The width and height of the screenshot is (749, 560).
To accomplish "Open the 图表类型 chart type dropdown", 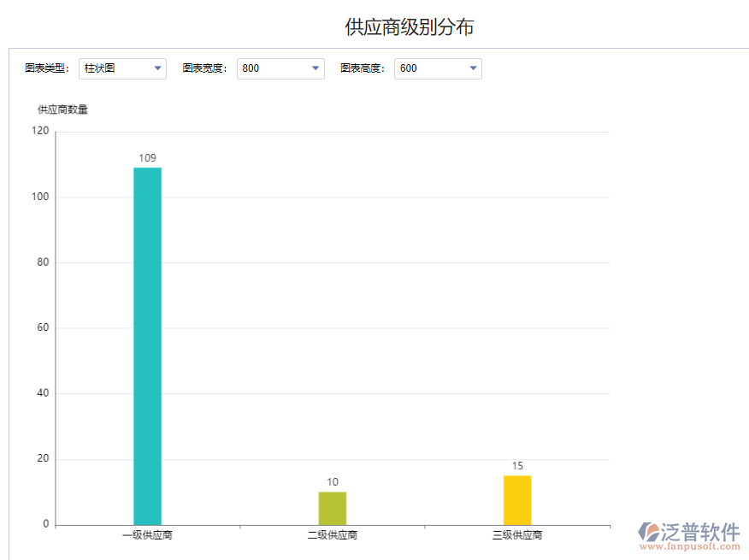I will (x=122, y=68).
